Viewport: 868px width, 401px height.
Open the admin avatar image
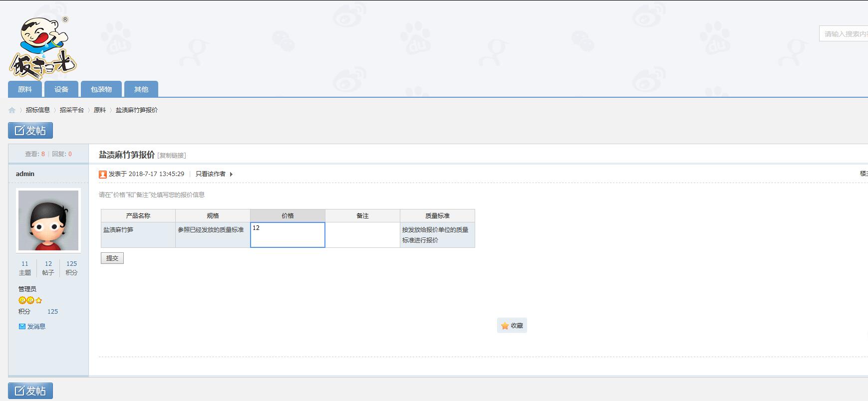click(48, 220)
